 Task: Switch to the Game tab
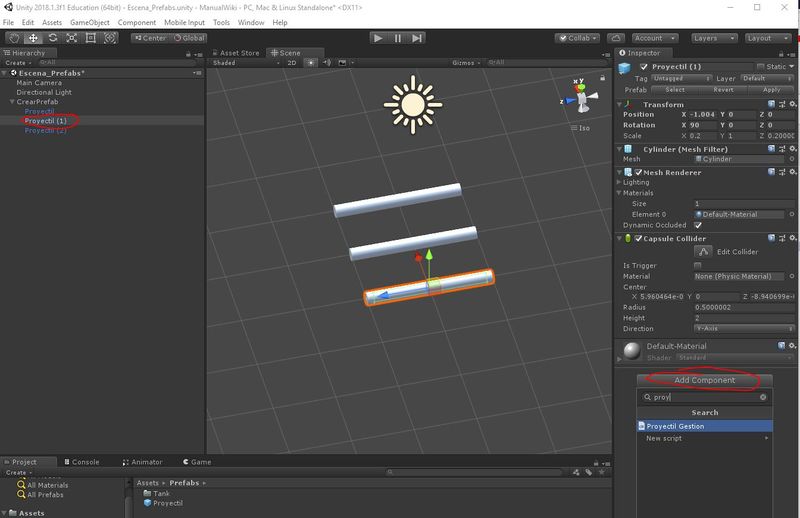point(197,462)
